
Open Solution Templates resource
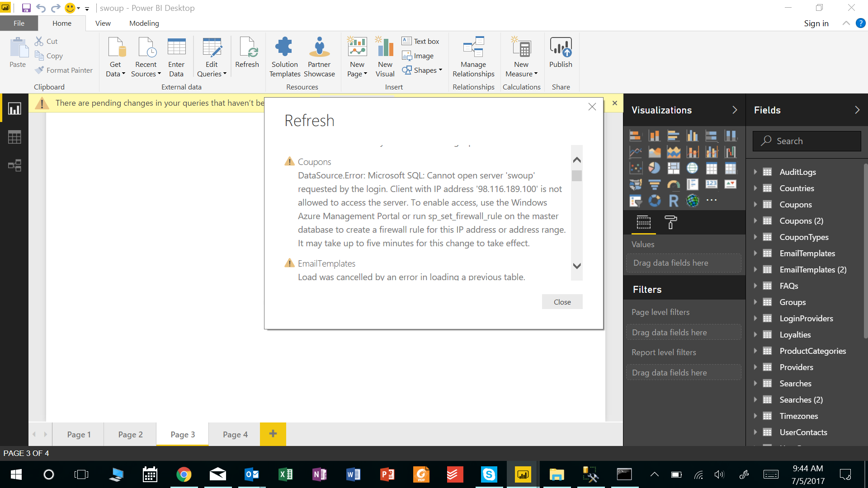point(285,57)
